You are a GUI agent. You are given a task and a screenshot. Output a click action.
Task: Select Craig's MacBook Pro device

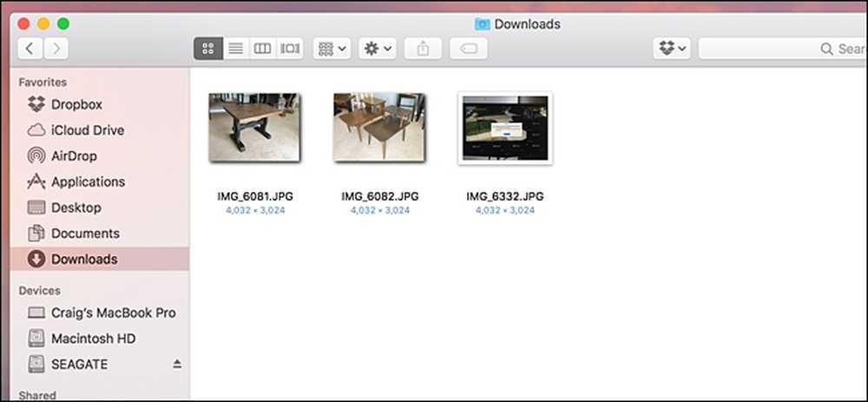point(100,313)
